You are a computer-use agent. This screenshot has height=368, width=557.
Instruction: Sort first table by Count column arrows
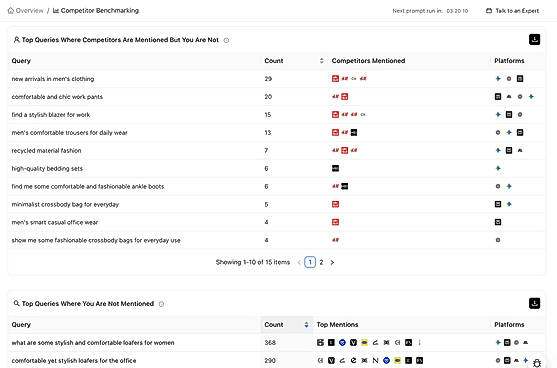point(321,61)
